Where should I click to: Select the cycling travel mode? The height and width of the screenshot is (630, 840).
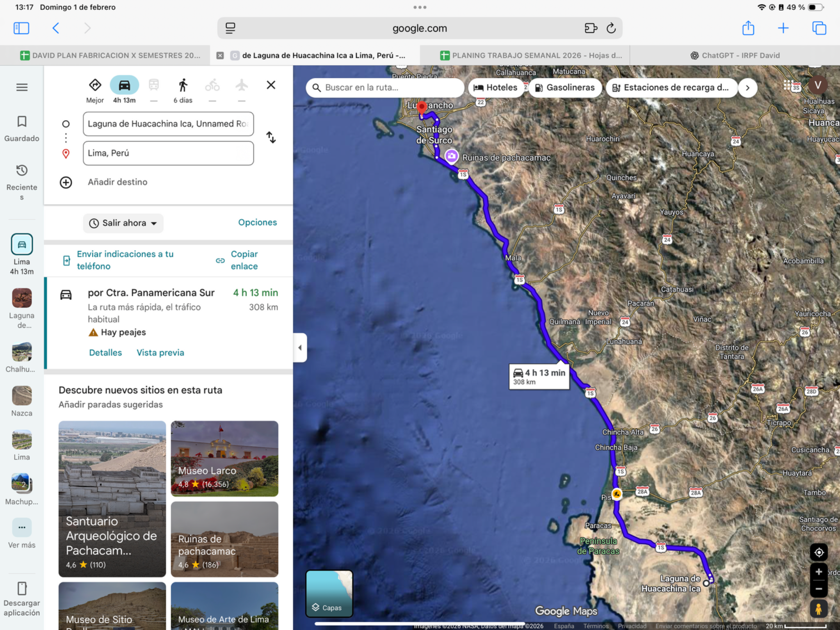(x=212, y=90)
